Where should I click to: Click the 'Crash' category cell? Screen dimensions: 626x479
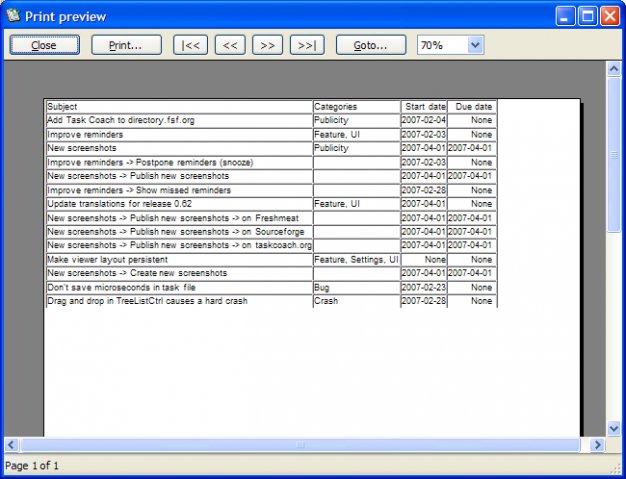click(357, 301)
